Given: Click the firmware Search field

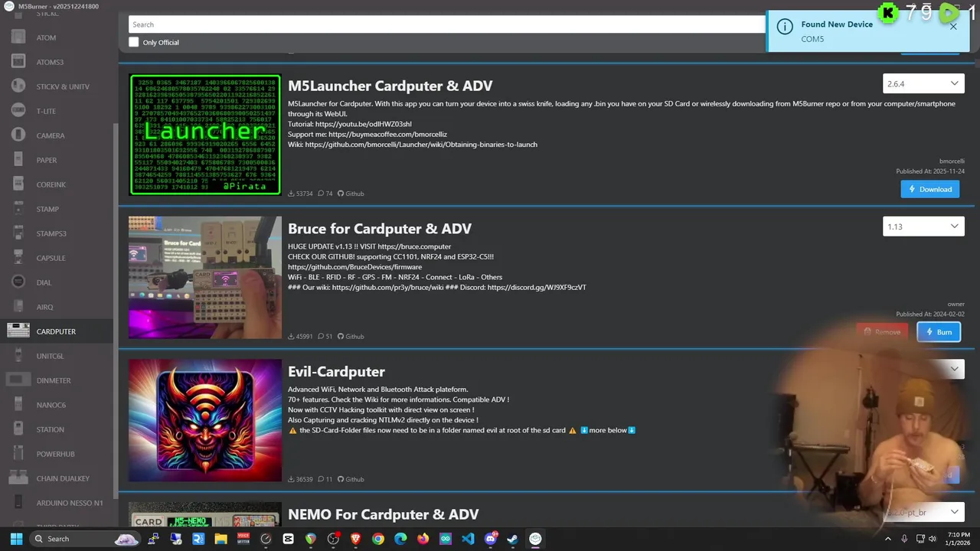Looking at the screenshot, I should (447, 24).
